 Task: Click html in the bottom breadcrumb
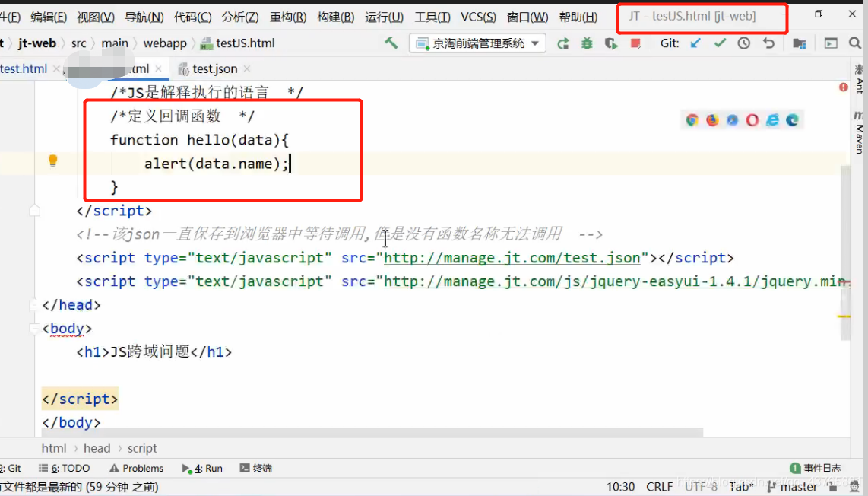[x=54, y=448]
